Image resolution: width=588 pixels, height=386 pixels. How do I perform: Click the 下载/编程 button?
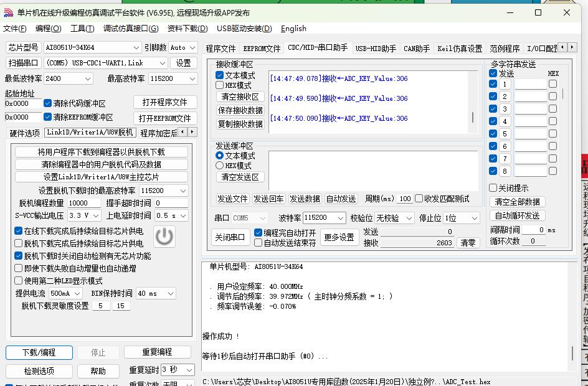[x=39, y=352]
